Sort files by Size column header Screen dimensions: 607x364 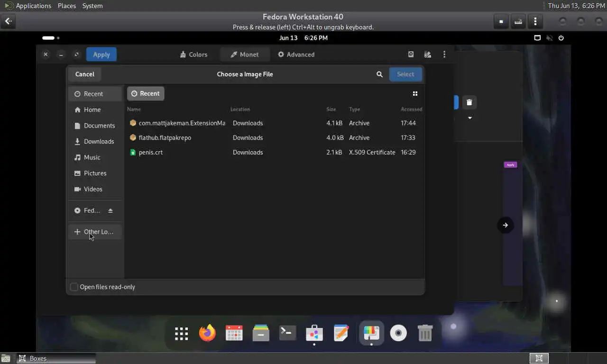click(331, 109)
